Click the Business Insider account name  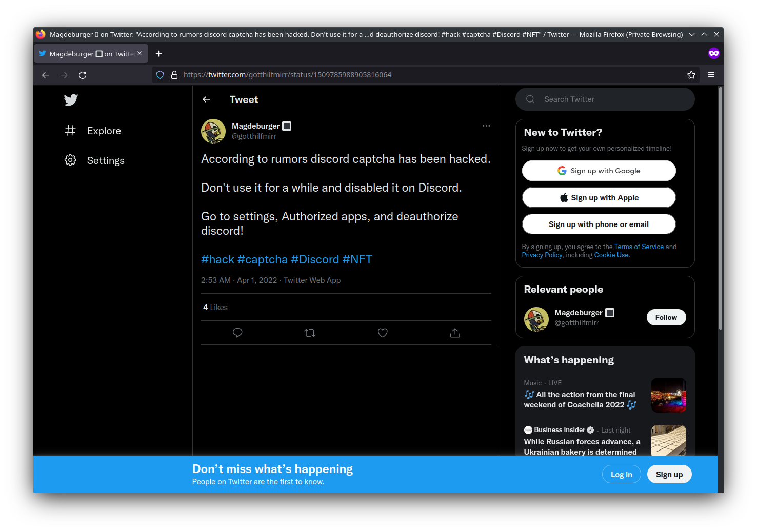point(559,430)
